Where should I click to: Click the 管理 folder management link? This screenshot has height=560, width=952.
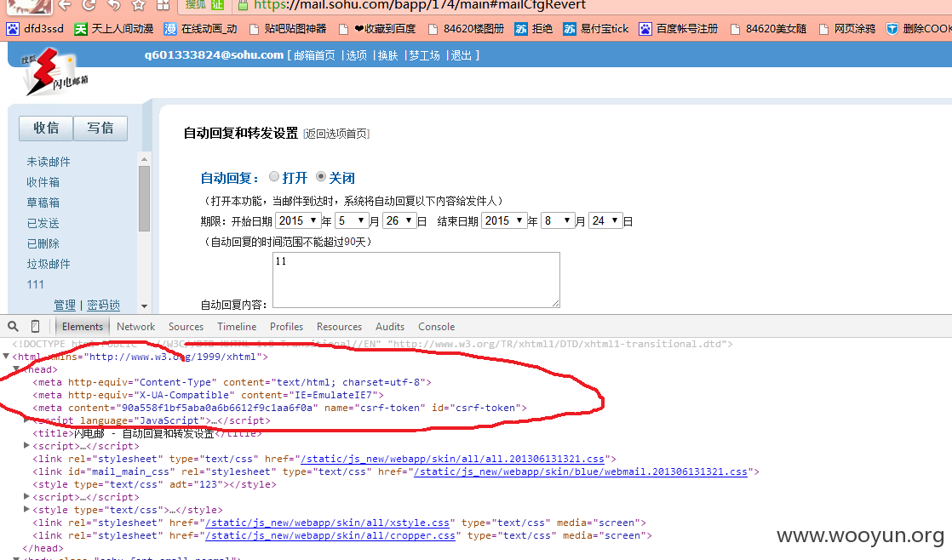(65, 305)
